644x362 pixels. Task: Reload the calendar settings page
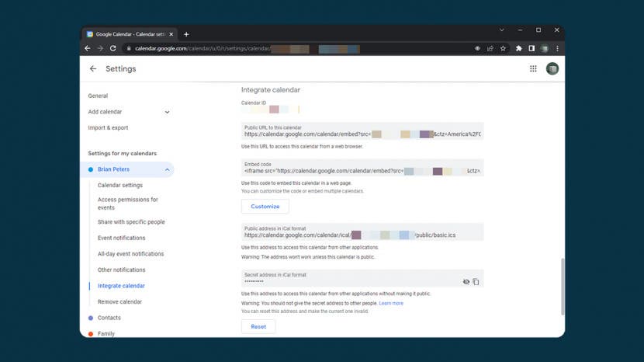113,48
